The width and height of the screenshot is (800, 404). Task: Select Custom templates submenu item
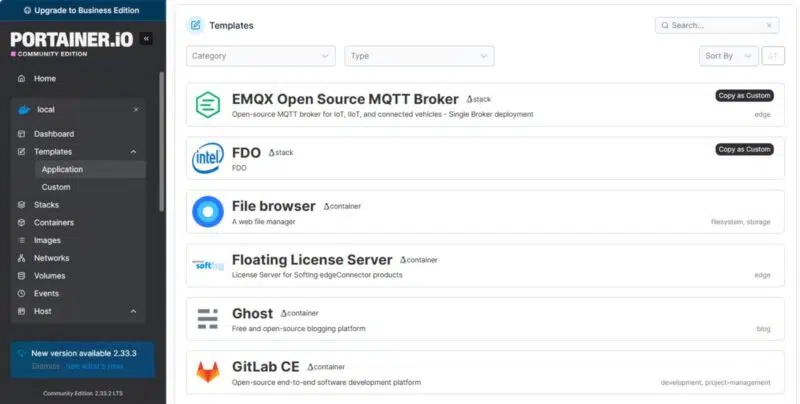56,187
